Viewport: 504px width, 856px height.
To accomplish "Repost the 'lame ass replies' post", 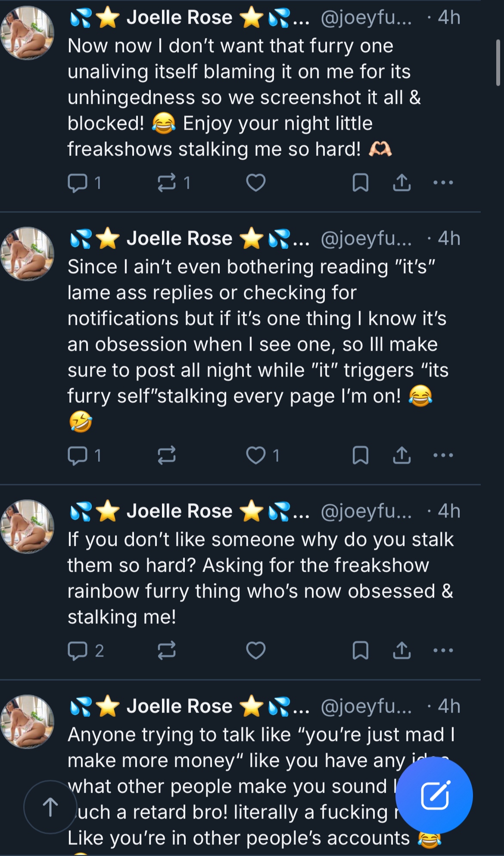I will (x=167, y=455).
